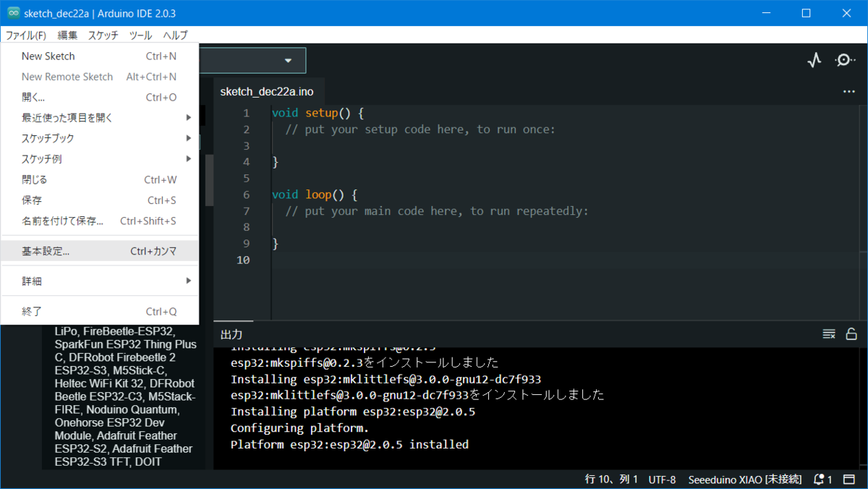Minimize the Arduino IDE window

click(x=767, y=13)
